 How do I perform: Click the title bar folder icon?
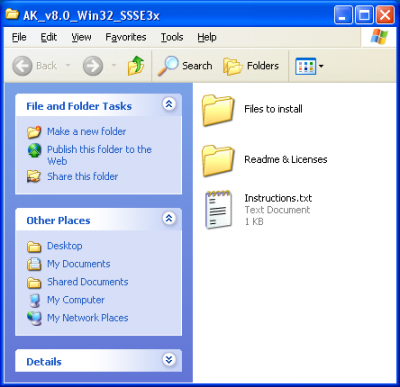[12, 14]
